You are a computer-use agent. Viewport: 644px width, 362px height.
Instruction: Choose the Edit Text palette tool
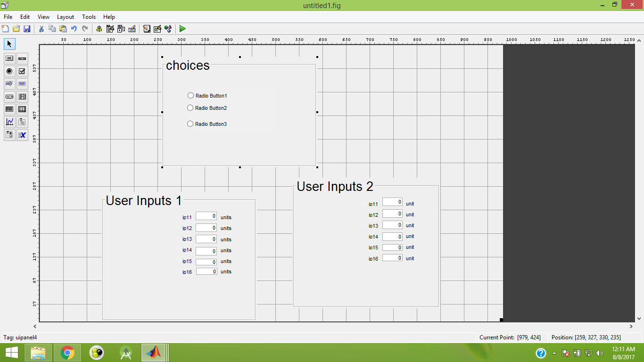coord(9,84)
